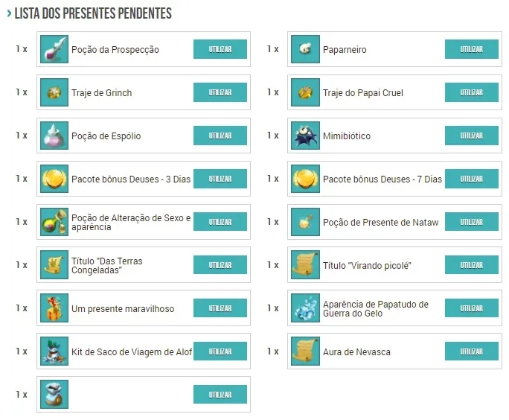Use the Título Das Terras Congeladas
This screenshot has height=420, width=509.
220,264
